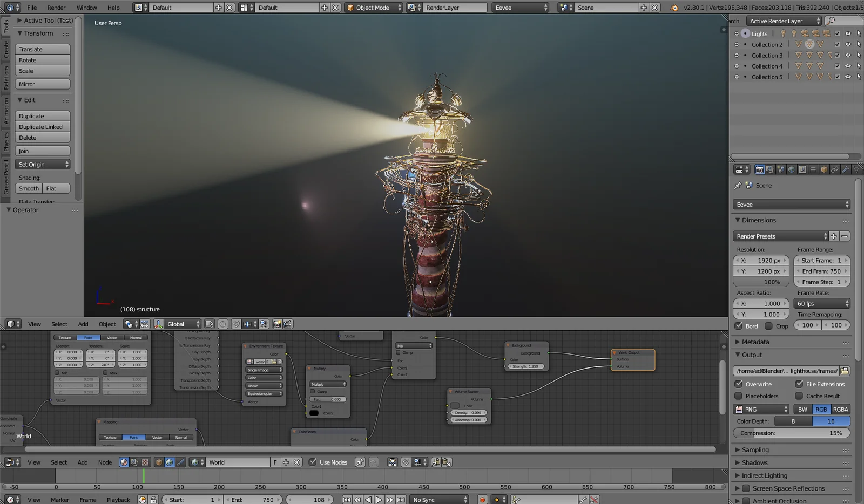Click the Render properties camera icon

[x=759, y=169]
